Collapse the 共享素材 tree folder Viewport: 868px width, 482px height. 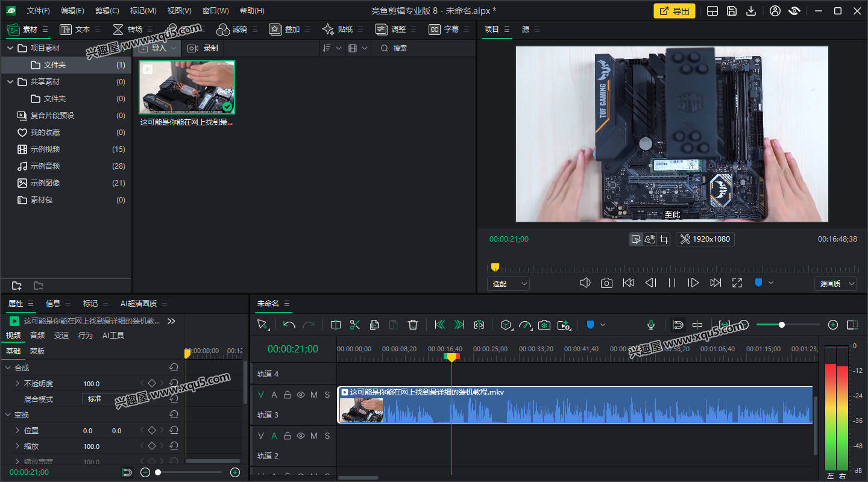pos(10,81)
